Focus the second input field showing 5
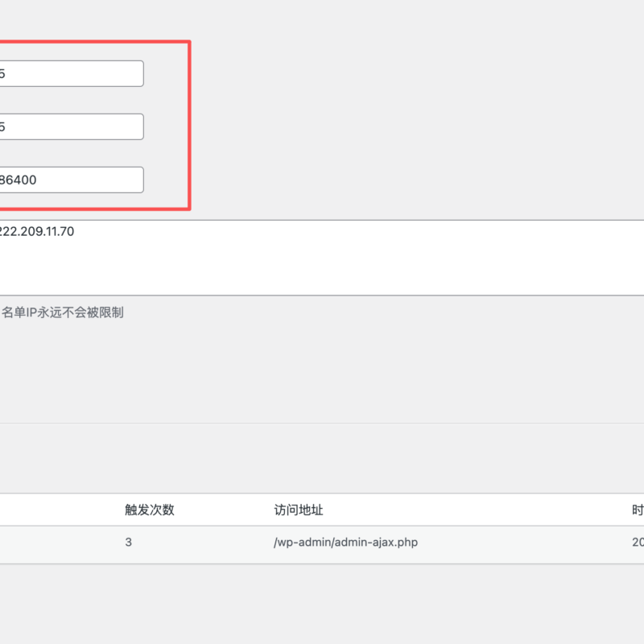644x644 pixels. tap(71, 126)
